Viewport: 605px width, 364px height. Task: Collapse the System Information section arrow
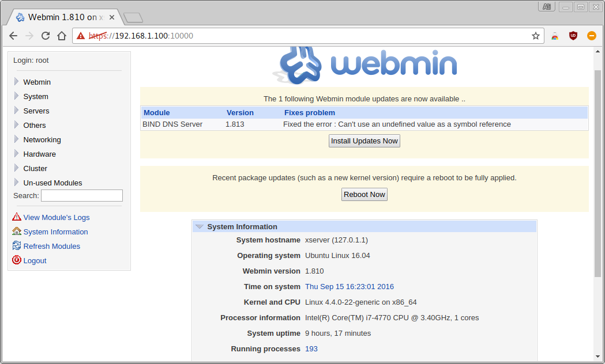200,226
